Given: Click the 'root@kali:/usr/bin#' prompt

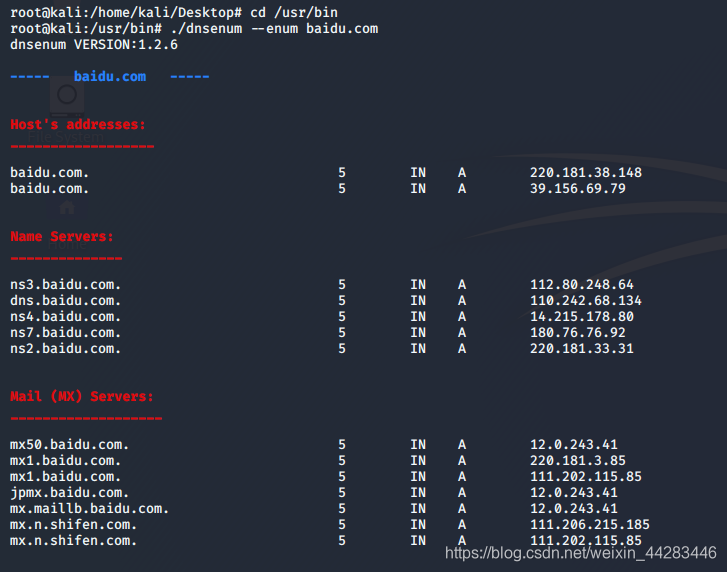Looking at the screenshot, I should coord(86,29).
